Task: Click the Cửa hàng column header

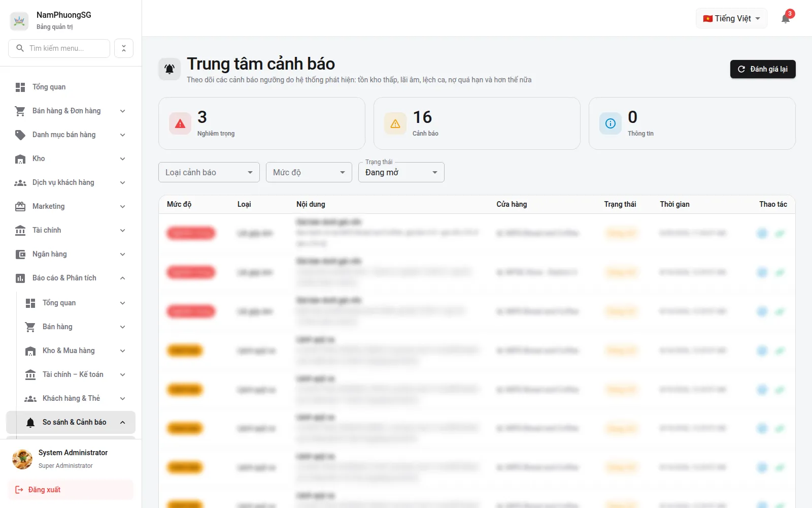Action: click(x=512, y=204)
